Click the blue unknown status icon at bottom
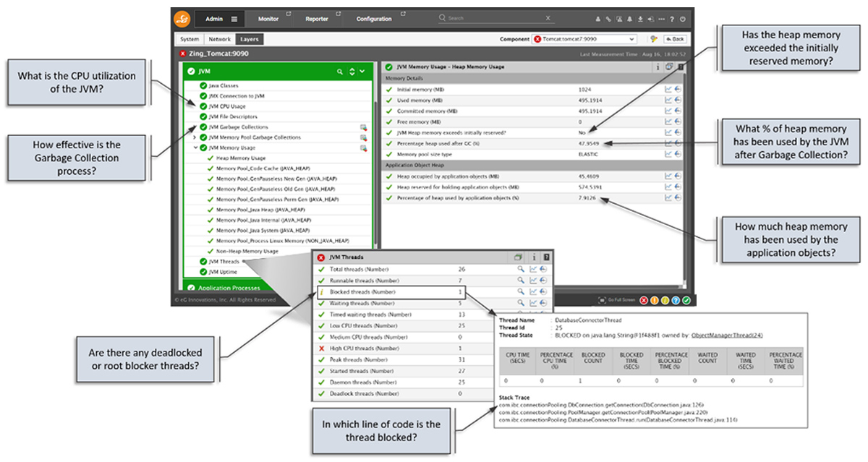 click(x=676, y=300)
